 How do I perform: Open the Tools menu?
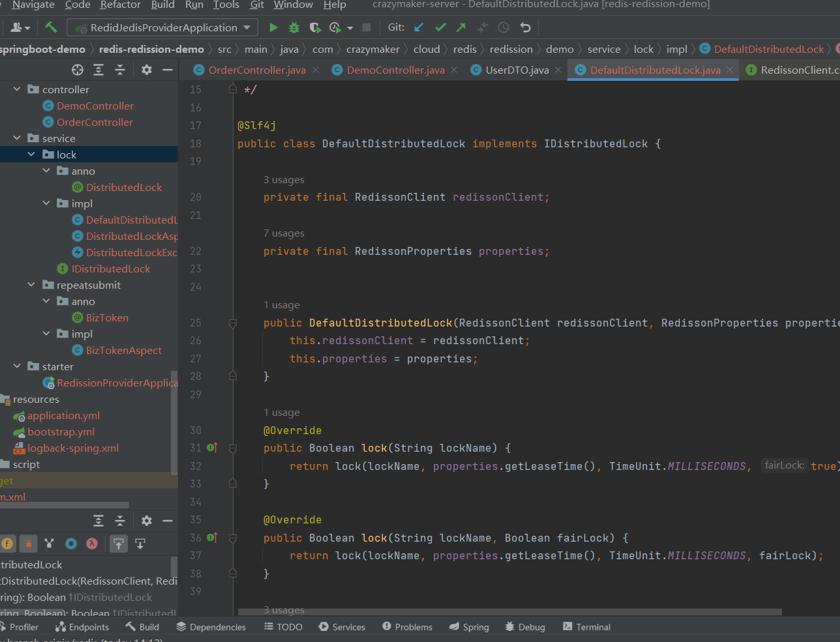point(226,5)
